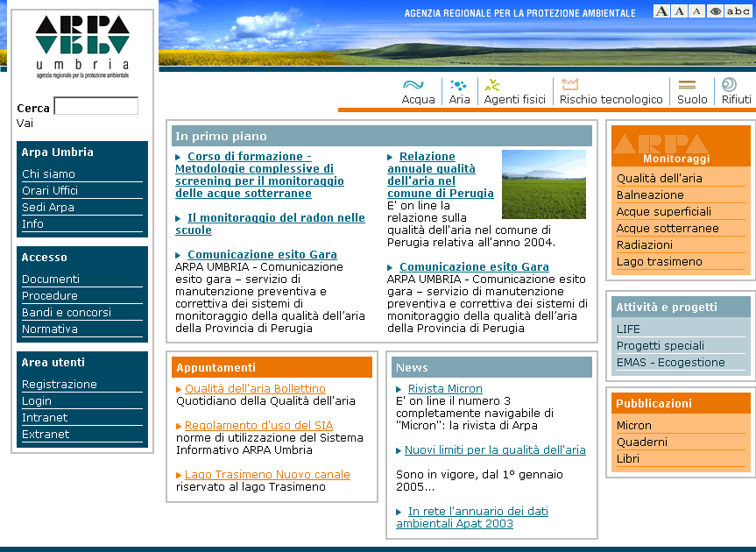This screenshot has height=552, width=756.
Task: Open Chi siamo page
Action: [48, 173]
